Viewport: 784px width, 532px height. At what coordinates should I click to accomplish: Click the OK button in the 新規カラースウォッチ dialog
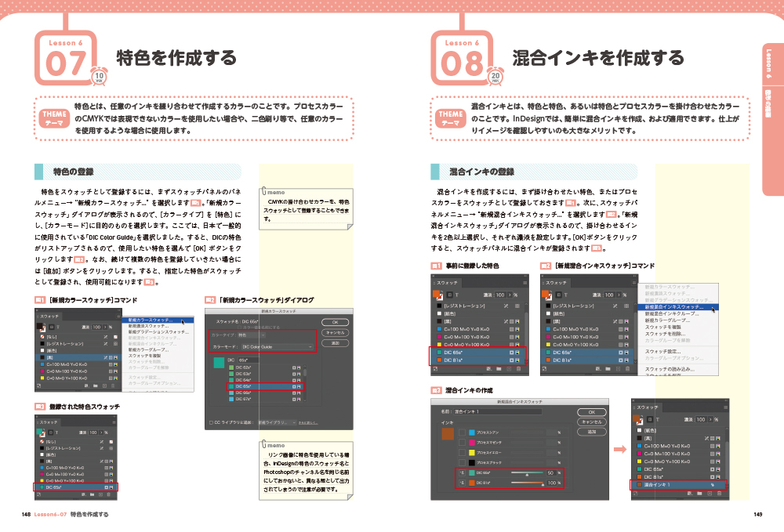click(x=336, y=322)
